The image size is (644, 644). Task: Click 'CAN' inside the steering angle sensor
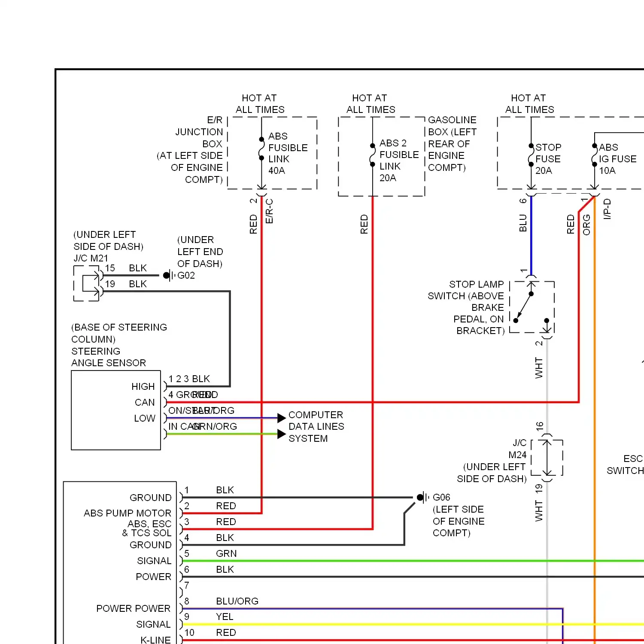145,402
